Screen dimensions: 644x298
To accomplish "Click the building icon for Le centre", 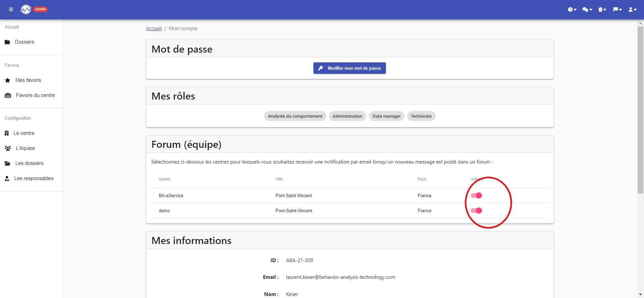I will point(7,133).
